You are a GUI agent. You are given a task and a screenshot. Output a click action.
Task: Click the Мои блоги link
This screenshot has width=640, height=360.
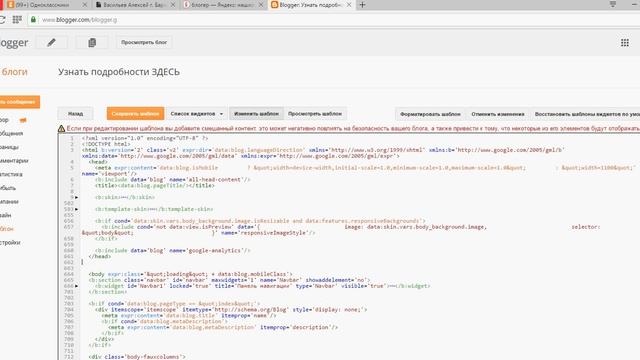[x=14, y=72]
